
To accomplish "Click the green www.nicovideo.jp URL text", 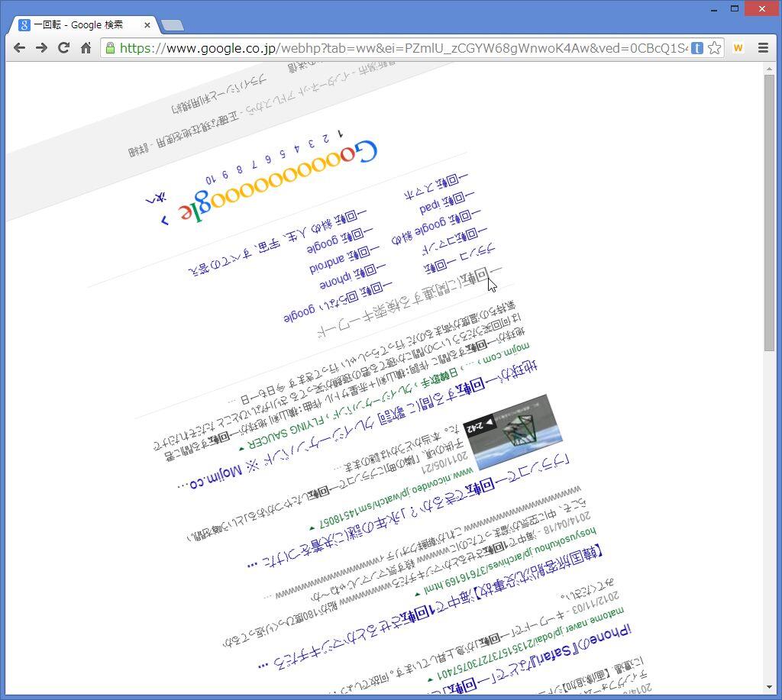I will click(396, 498).
